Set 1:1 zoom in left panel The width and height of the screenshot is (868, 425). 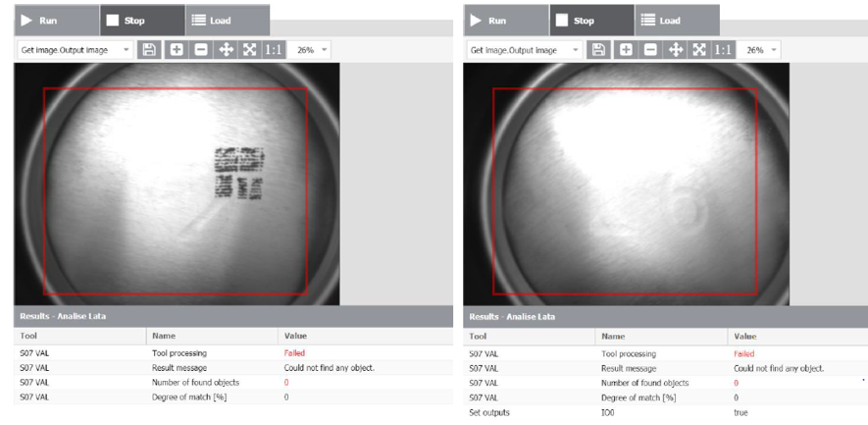tap(273, 50)
